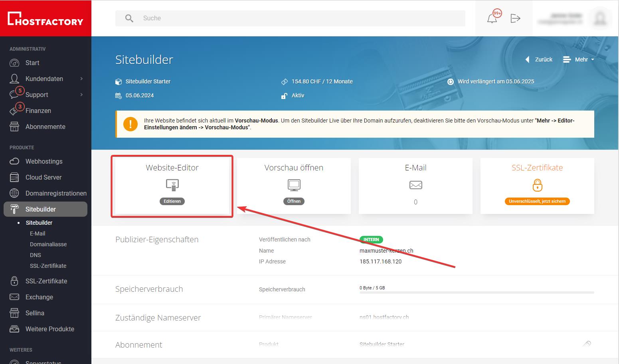Click the SSL-Zertifikate card title
Image resolution: width=619 pixels, height=364 pixels.
(537, 168)
